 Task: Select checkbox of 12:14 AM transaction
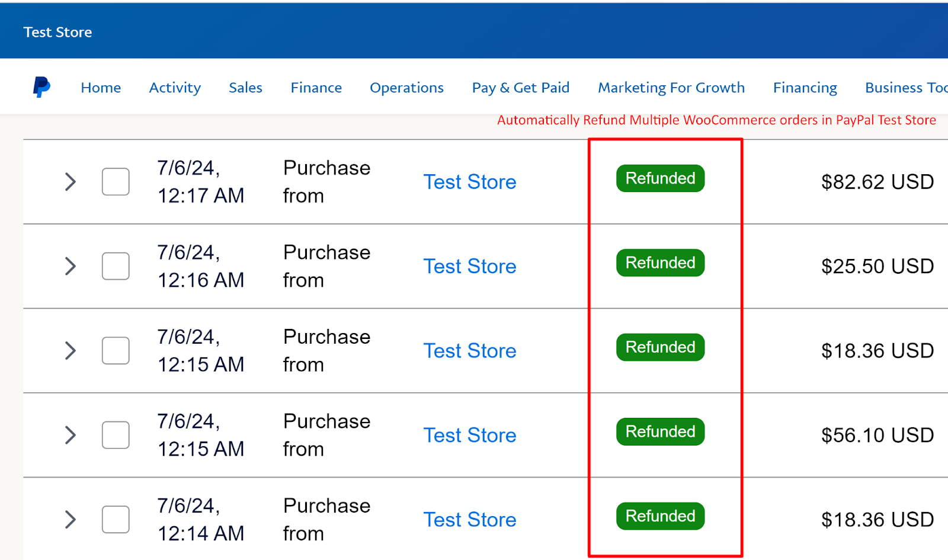pyautogui.click(x=116, y=519)
